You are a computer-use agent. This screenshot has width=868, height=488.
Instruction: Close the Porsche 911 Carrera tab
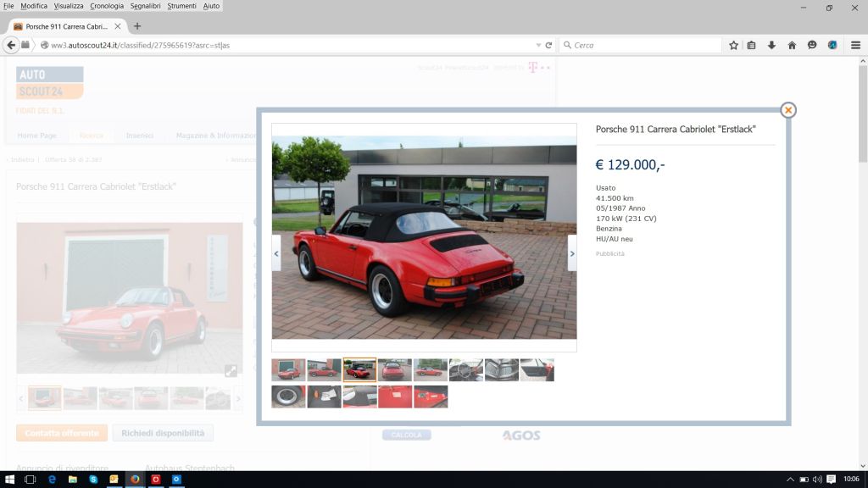(x=117, y=26)
